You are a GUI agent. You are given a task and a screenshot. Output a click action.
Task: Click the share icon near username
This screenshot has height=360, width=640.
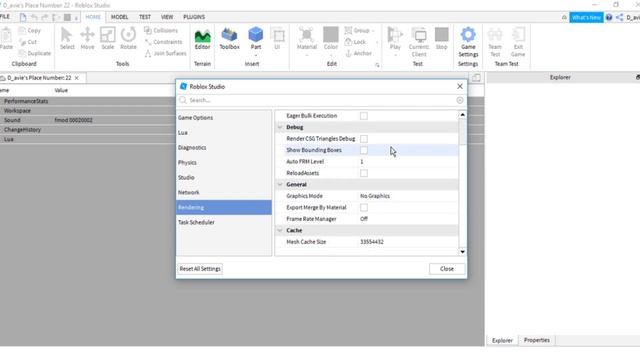click(620, 17)
